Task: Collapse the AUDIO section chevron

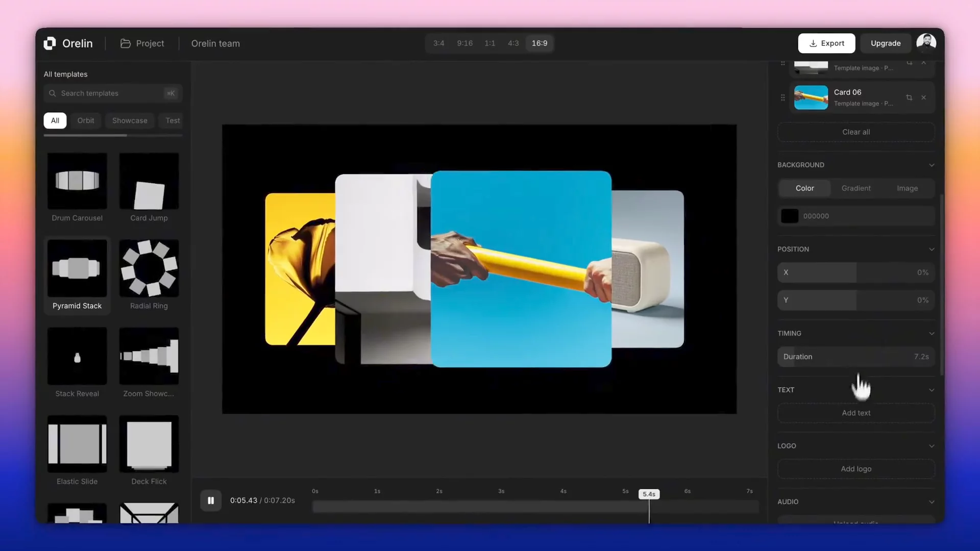Action: point(932,502)
